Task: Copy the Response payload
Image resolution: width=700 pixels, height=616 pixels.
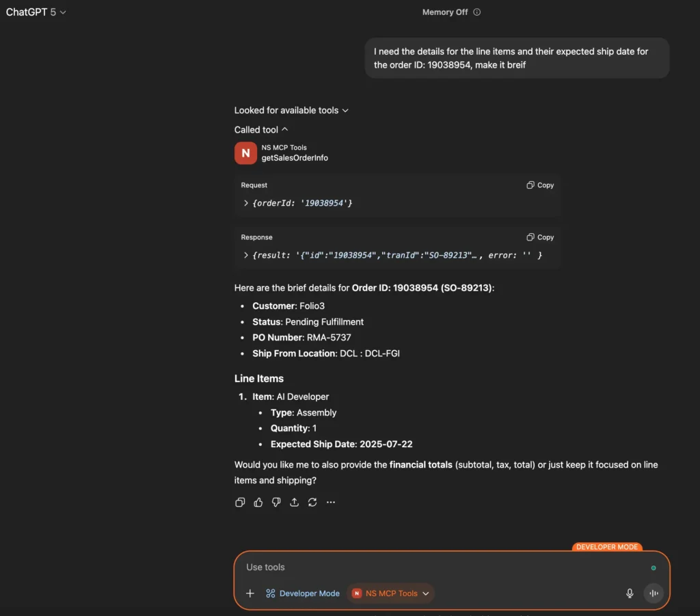Action: pos(540,237)
